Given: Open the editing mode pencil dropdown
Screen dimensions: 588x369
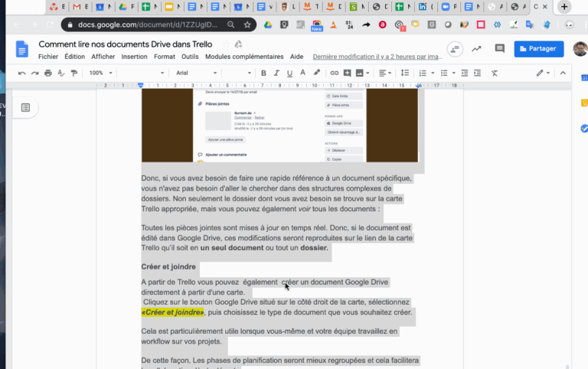Looking at the screenshot, I should point(543,73).
